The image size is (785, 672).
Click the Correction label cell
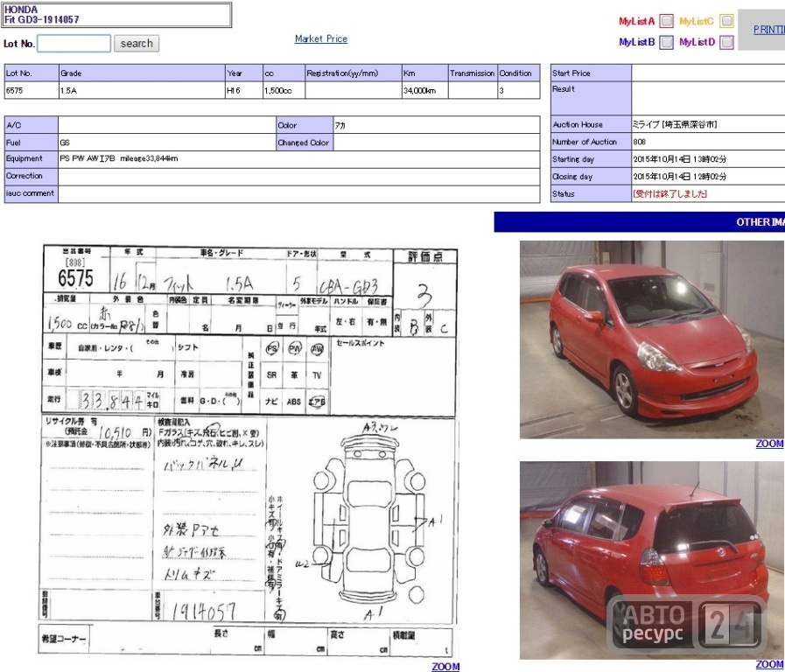pyautogui.click(x=31, y=176)
